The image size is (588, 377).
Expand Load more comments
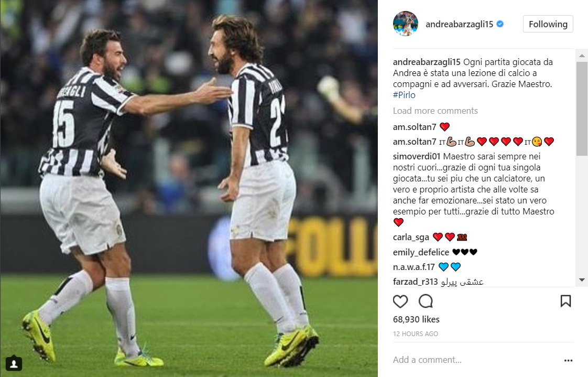(x=435, y=111)
